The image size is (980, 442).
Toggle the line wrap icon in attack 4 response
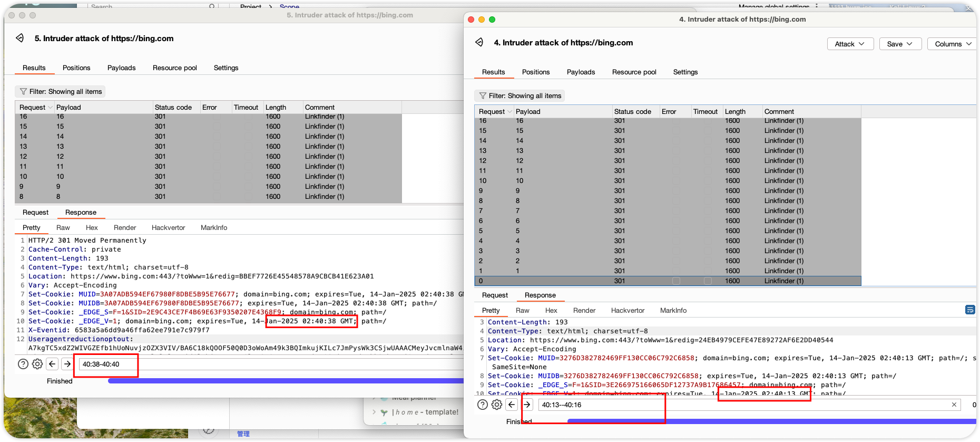970,310
